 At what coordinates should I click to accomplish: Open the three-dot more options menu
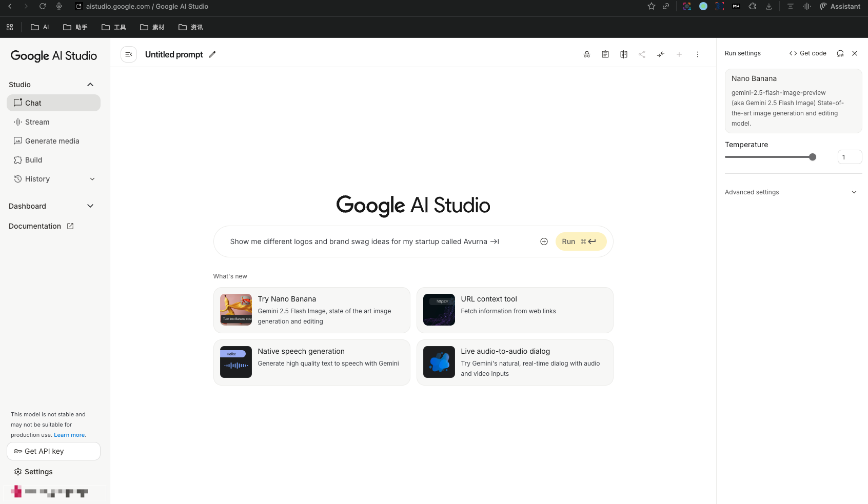pos(698,54)
